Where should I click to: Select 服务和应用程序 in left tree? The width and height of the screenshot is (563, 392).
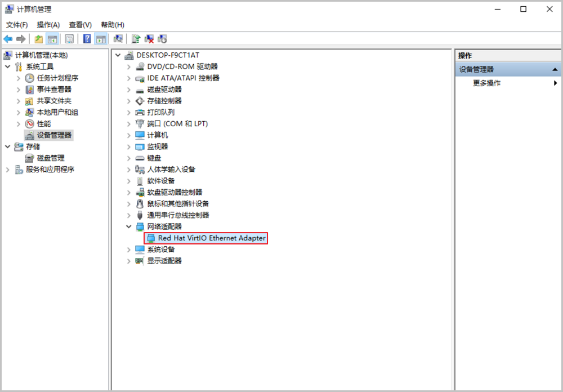point(50,170)
